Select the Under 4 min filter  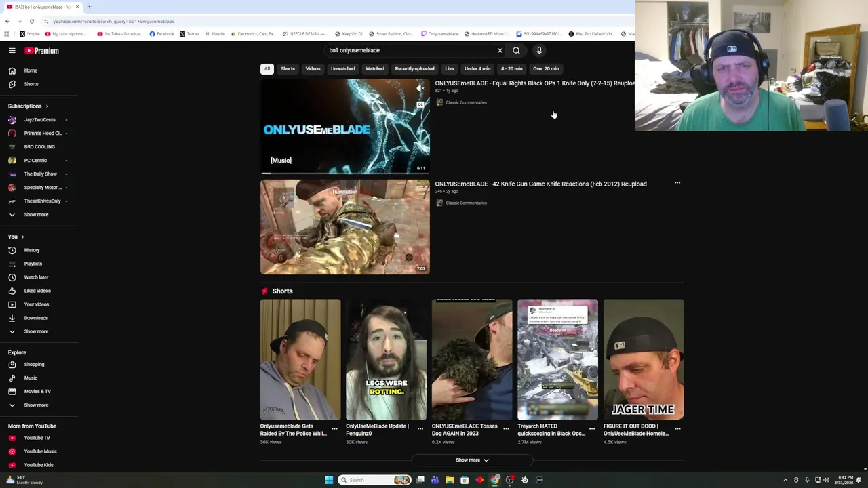coord(477,68)
